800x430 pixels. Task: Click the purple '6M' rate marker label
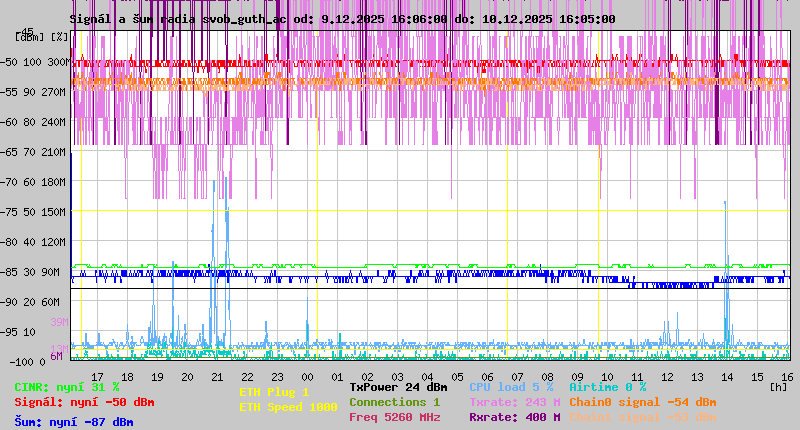tap(56, 356)
